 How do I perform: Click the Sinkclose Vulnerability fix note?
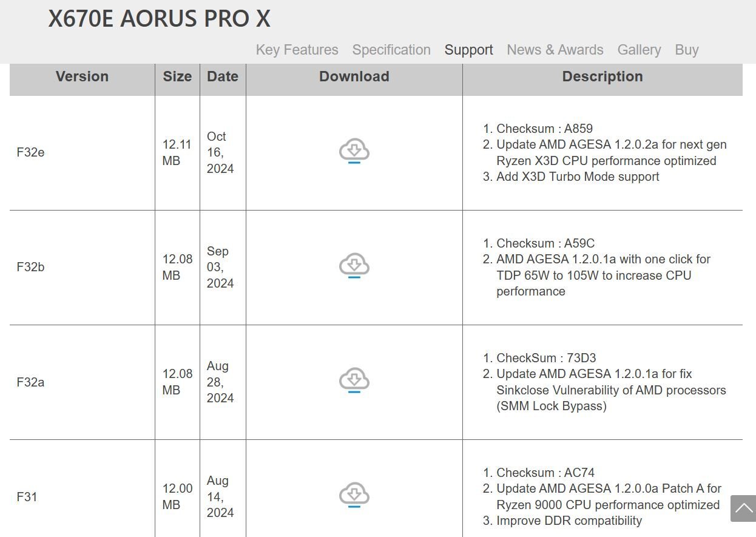coord(611,390)
